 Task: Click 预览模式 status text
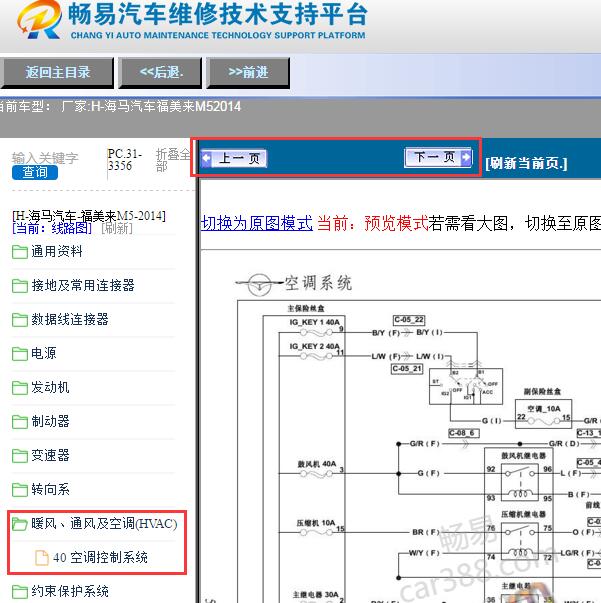[x=396, y=223]
